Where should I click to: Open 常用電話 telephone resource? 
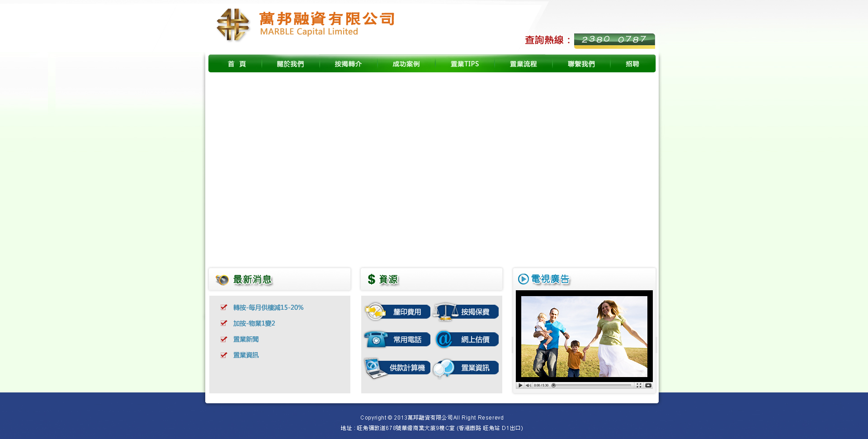(398, 340)
